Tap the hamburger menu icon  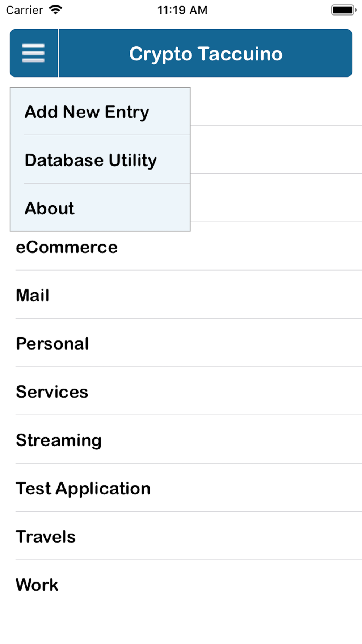(33, 53)
